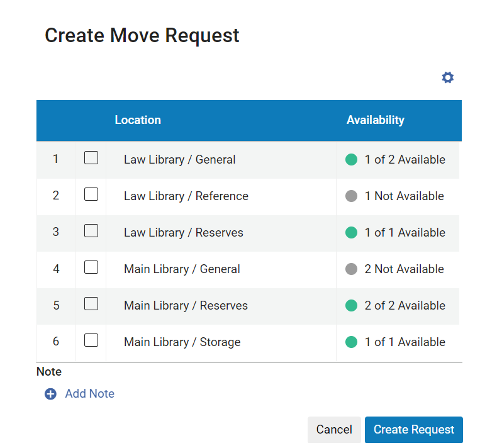Click green status dot for Law Library / Reserves
The image size is (497, 448).
click(x=352, y=233)
